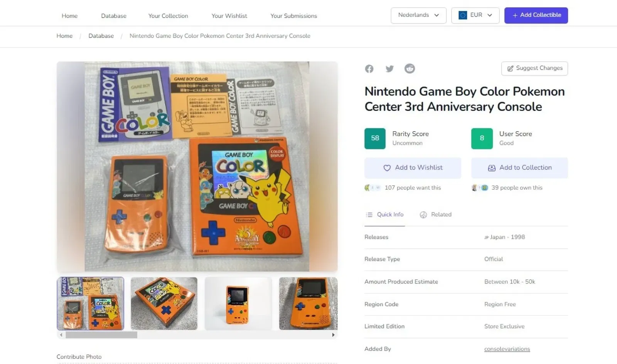Click the Database breadcrumb link
This screenshot has width=617, height=364.
point(101,36)
